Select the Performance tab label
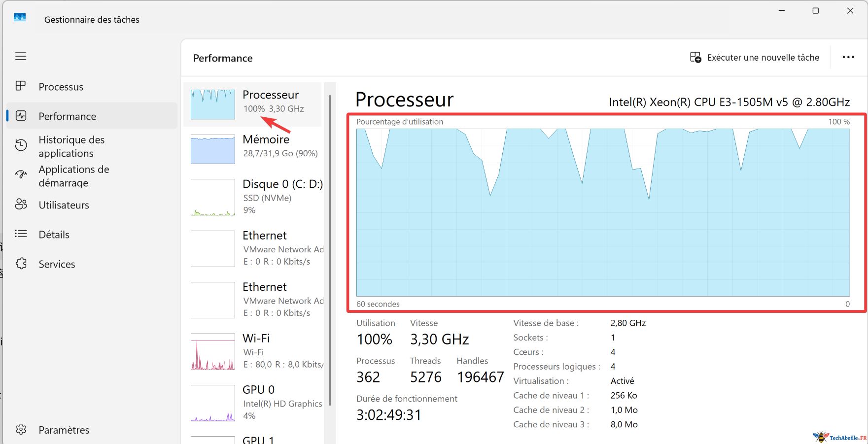Image resolution: width=868 pixels, height=444 pixels. (x=68, y=116)
